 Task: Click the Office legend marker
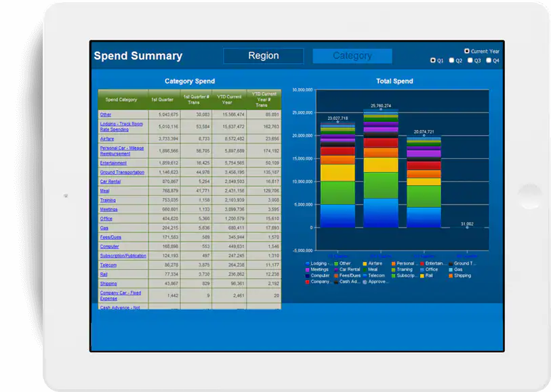[x=420, y=270]
